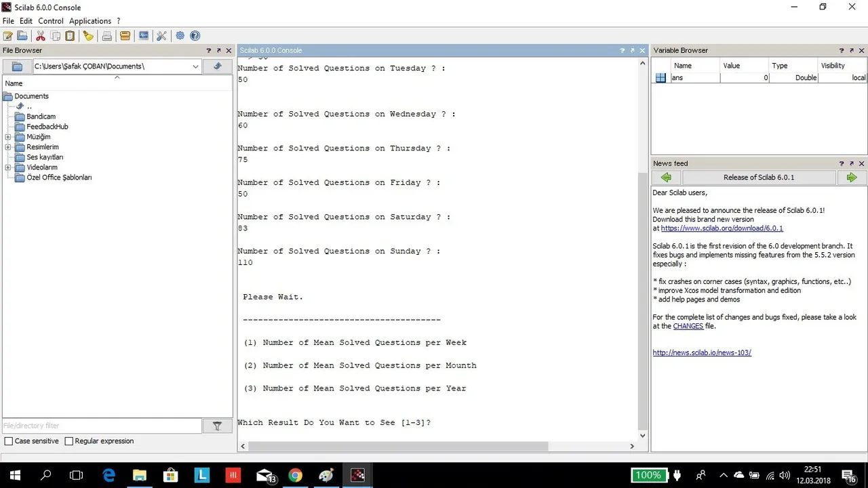
Task: Go to parent directory in File Browser
Action: pyautogui.click(x=217, y=66)
